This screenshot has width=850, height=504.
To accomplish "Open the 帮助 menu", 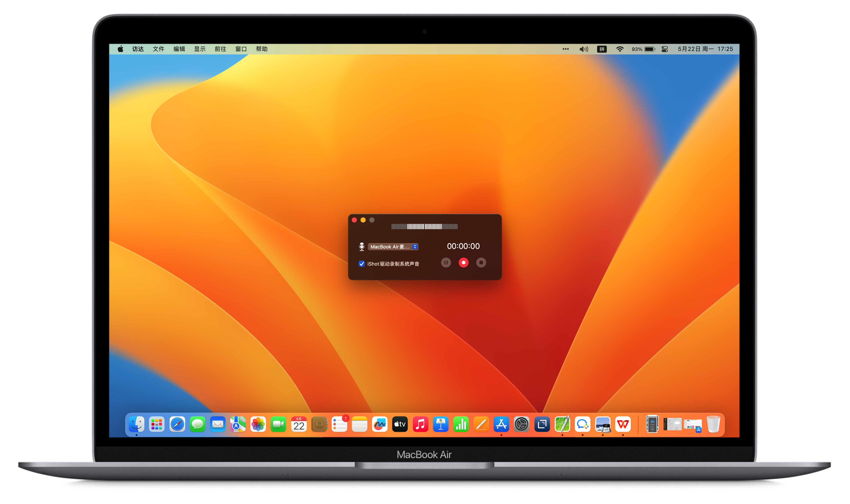I will [262, 49].
